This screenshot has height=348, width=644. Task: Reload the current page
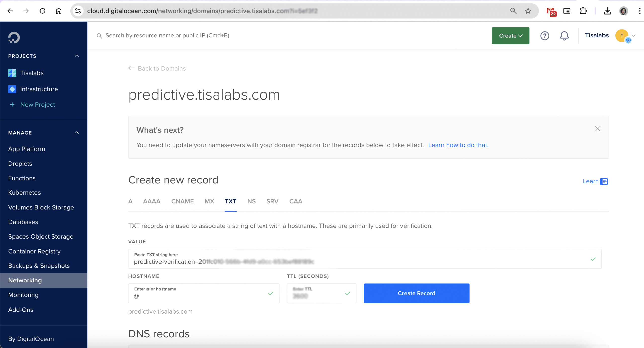[43, 11]
